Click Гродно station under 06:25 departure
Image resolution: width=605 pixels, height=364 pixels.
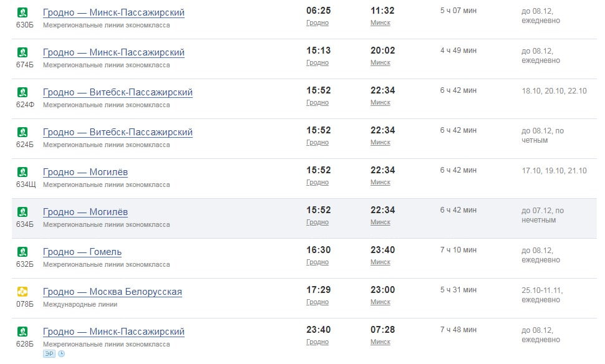pyautogui.click(x=317, y=23)
